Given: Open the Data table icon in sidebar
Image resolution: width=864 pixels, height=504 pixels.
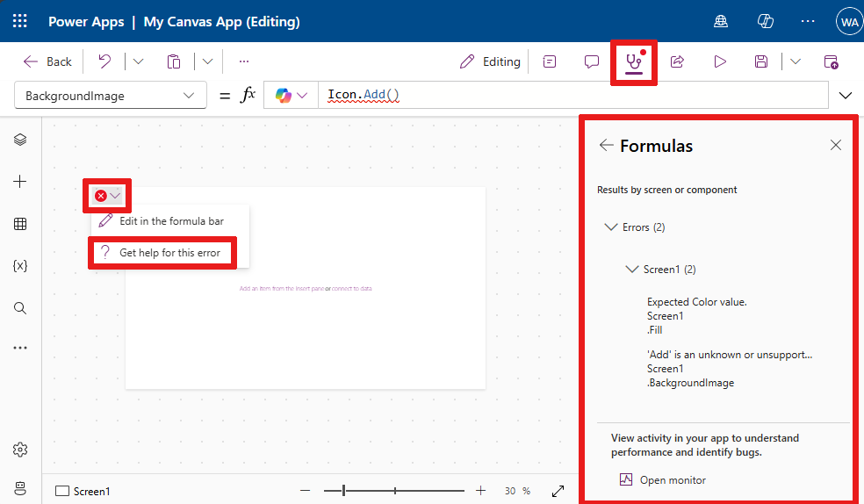Looking at the screenshot, I should pos(20,224).
